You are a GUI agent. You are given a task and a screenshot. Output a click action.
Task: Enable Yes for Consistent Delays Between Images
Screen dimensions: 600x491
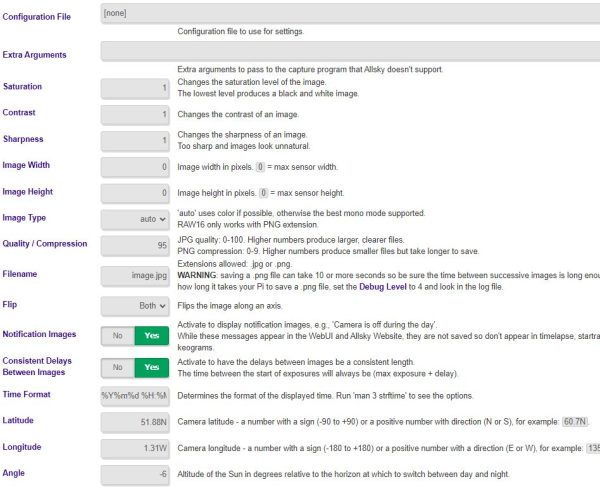click(152, 367)
